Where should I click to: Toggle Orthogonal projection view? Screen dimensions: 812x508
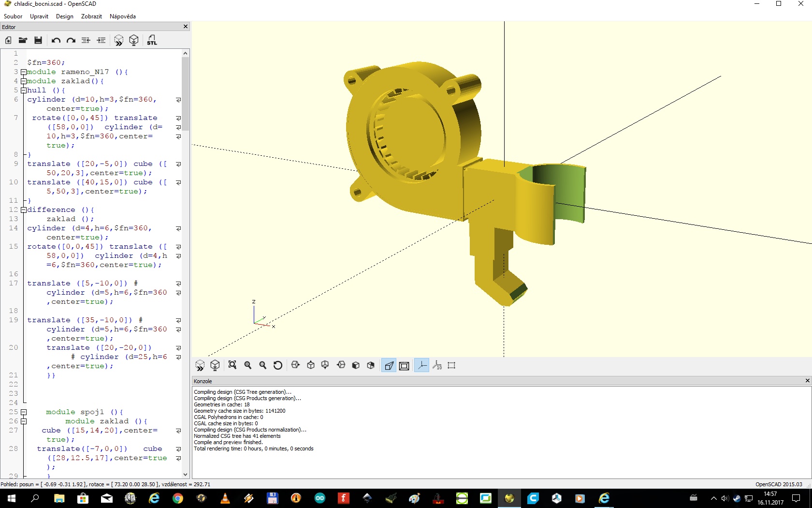404,365
